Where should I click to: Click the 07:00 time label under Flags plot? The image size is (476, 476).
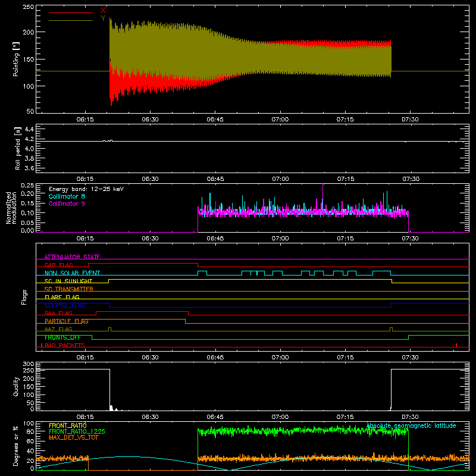click(x=280, y=358)
